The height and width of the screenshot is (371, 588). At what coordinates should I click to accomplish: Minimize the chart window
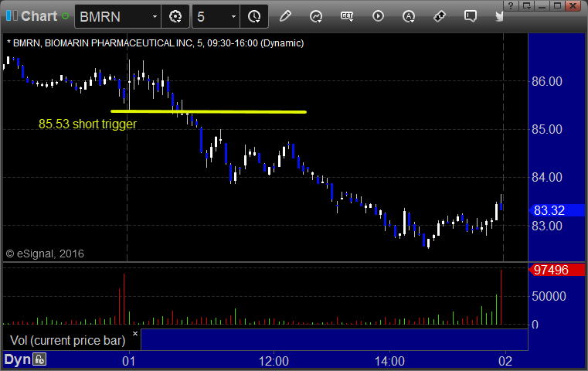coord(542,5)
